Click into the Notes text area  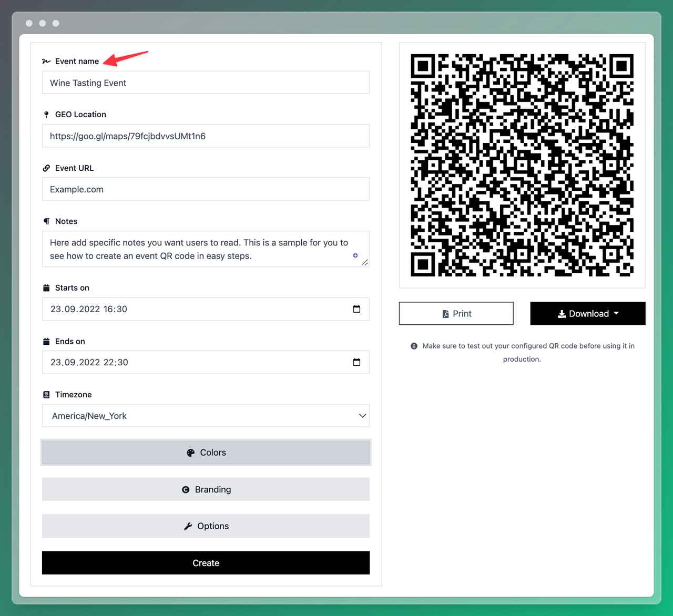click(206, 249)
